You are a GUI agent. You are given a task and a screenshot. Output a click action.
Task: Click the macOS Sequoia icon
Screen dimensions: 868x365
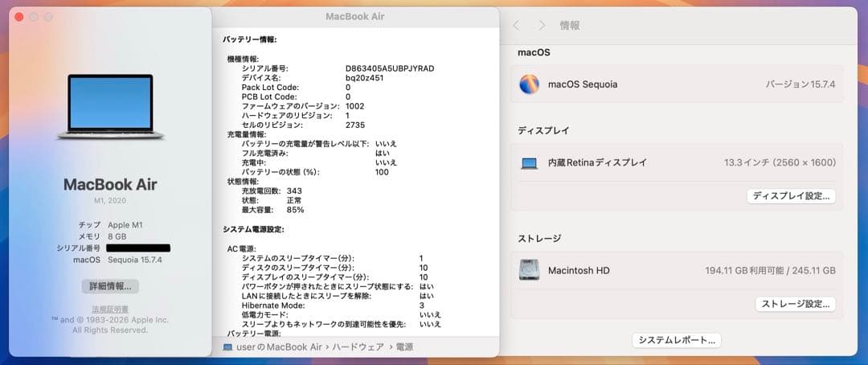[529, 84]
